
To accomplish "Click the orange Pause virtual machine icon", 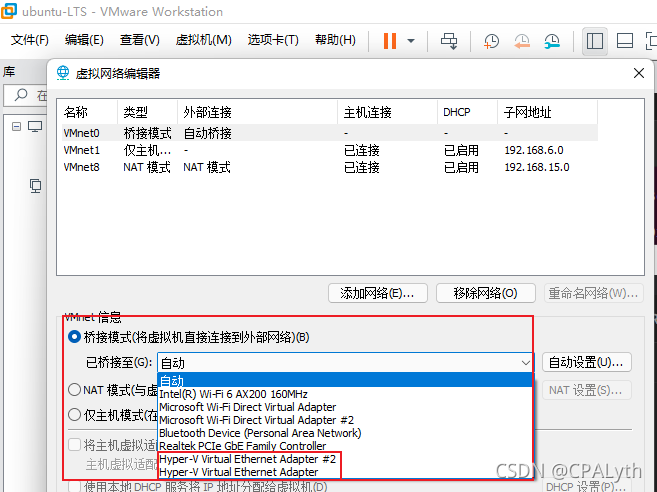I will click(x=389, y=41).
